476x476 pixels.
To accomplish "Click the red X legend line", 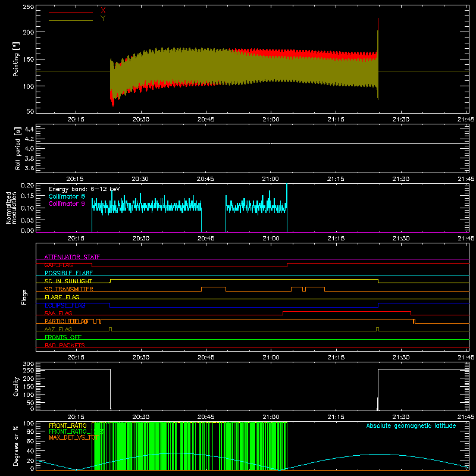I will [70, 12].
